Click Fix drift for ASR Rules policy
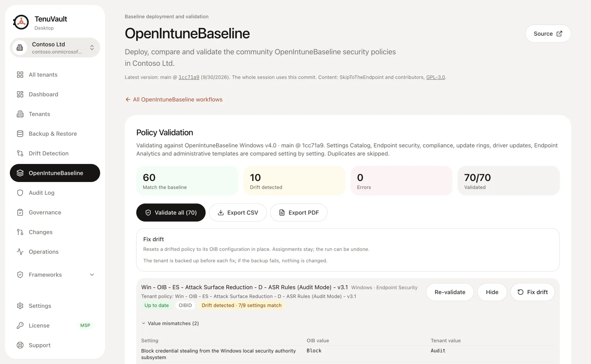Screen dimensions: 591x364 coord(532,292)
